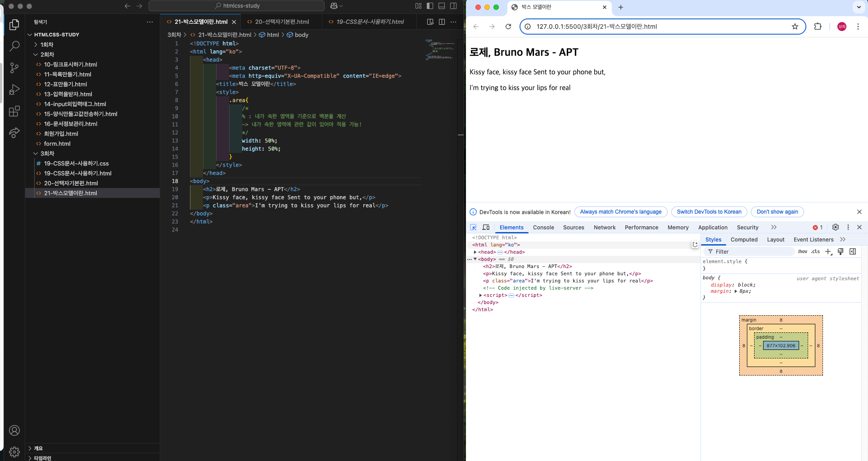868x461 pixels.
Task: Toggle the primary side bar layout icon
Action: click(430, 6)
